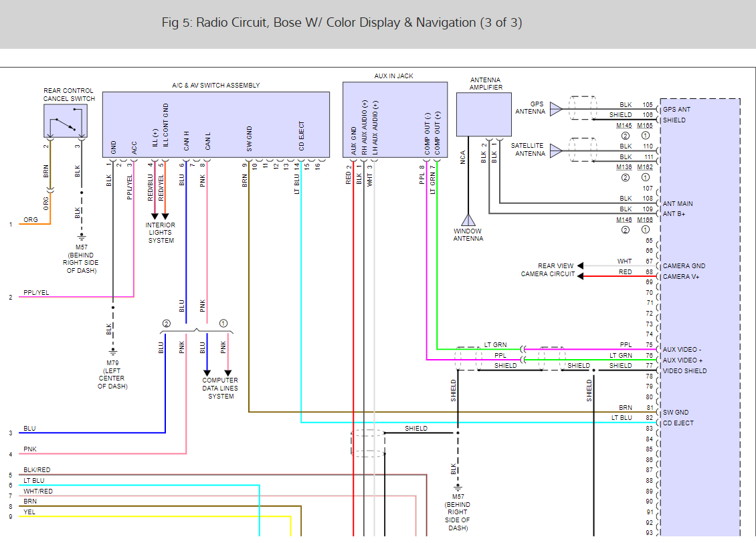The image size is (756, 543).
Task: Open the M166 connector reference
Action: pyautogui.click(x=645, y=219)
